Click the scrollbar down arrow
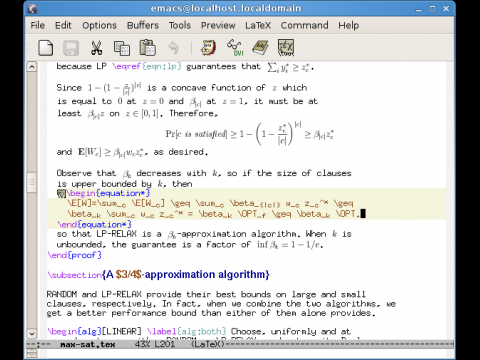This screenshot has height=360, width=480. click(x=32, y=333)
